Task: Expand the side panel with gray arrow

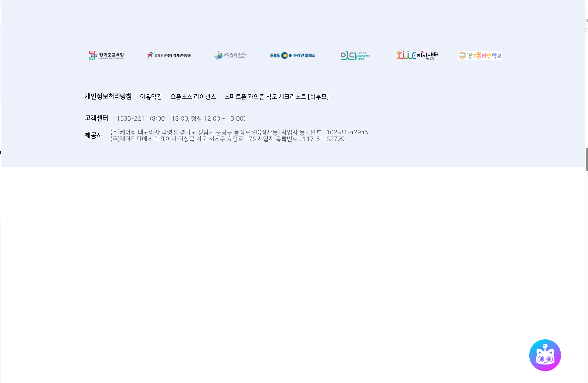Action: pos(587,21)
